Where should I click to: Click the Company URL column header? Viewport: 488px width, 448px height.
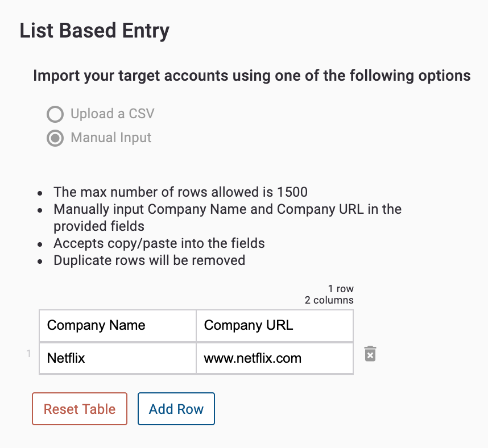click(x=275, y=325)
